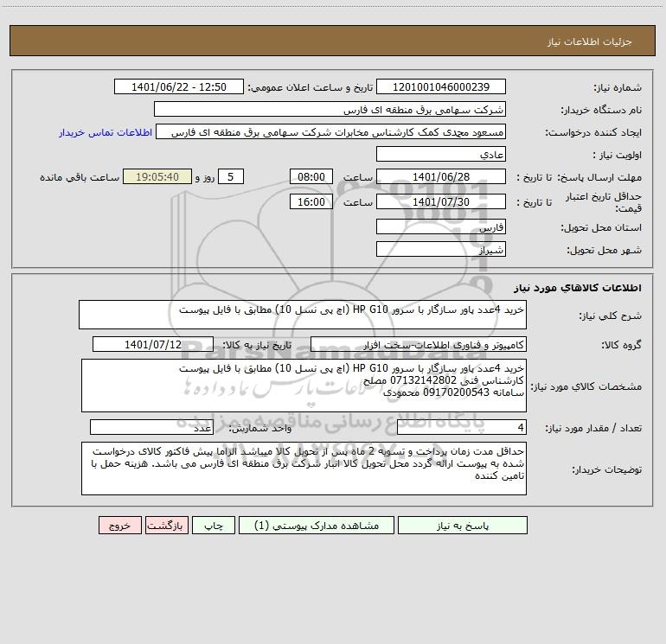Click the priority field showing عادی
The image size is (666, 644).
(441, 154)
